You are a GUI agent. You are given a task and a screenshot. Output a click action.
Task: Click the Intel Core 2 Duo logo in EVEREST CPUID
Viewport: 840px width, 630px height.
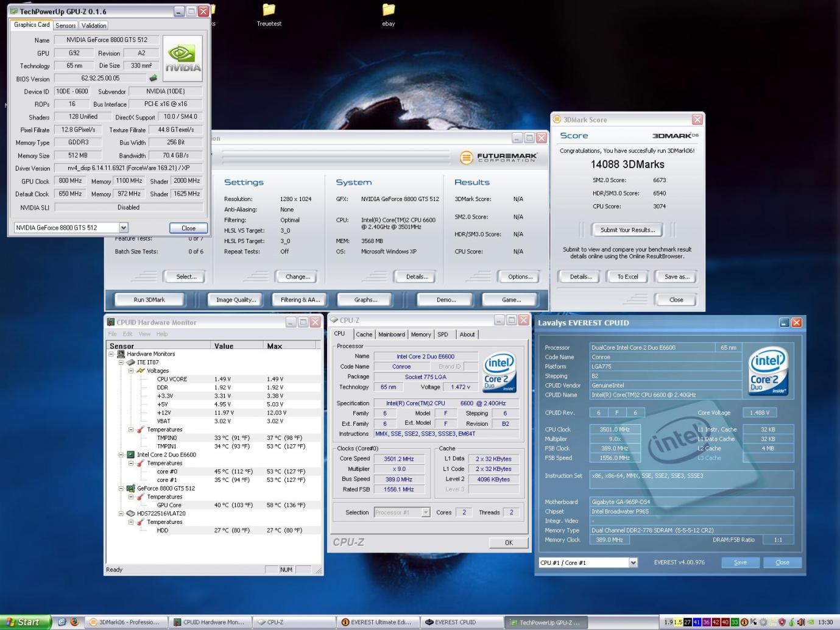pos(768,372)
